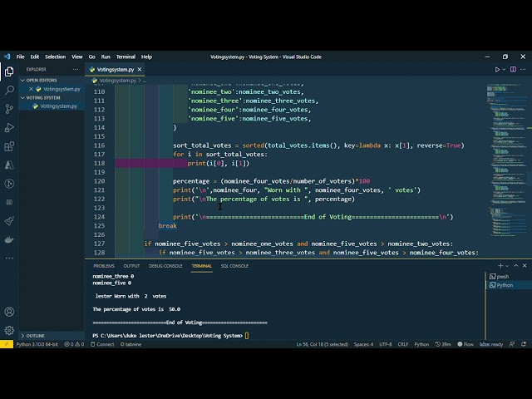Open the Flow status bar item

click(x=465, y=344)
